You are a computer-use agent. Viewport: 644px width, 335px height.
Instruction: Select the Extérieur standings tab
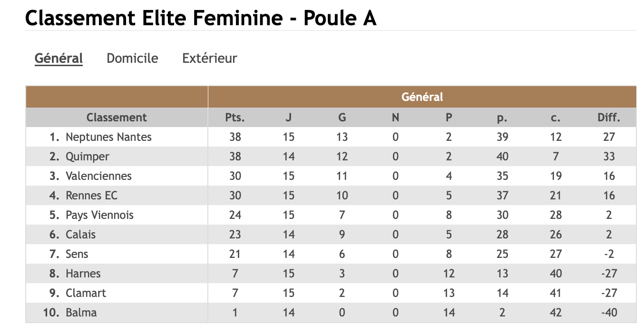click(209, 59)
